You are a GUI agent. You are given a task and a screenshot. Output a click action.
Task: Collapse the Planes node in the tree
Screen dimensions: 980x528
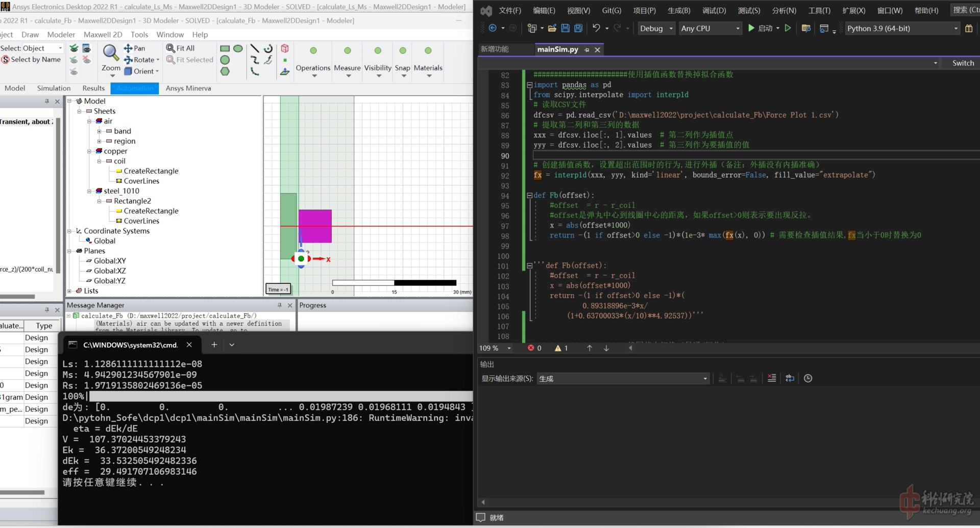coord(69,251)
